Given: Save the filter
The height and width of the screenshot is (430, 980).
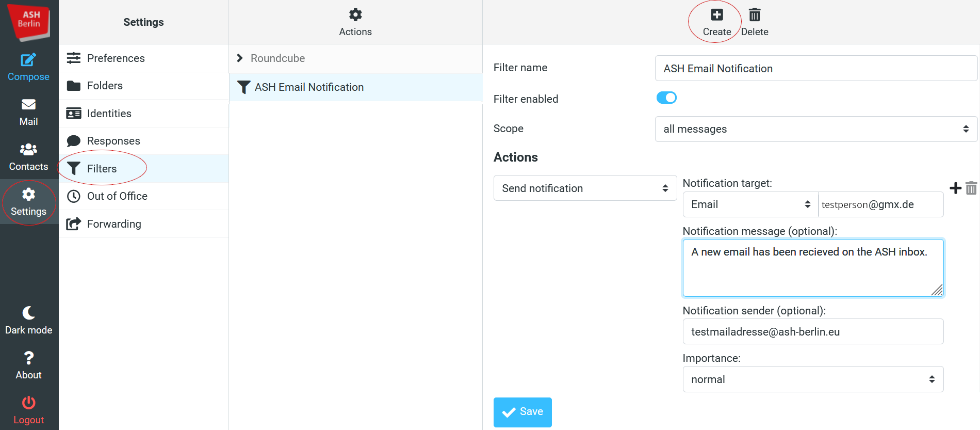Looking at the screenshot, I should 522,412.
